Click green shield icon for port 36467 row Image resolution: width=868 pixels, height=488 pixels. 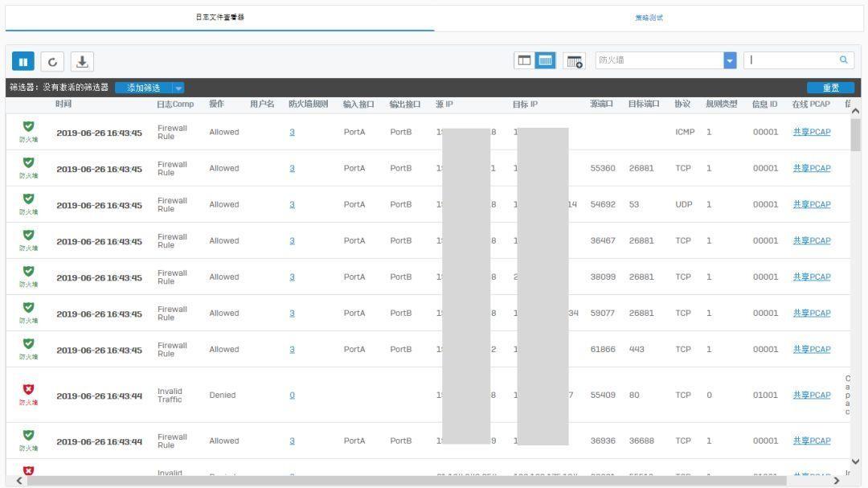[29, 236]
